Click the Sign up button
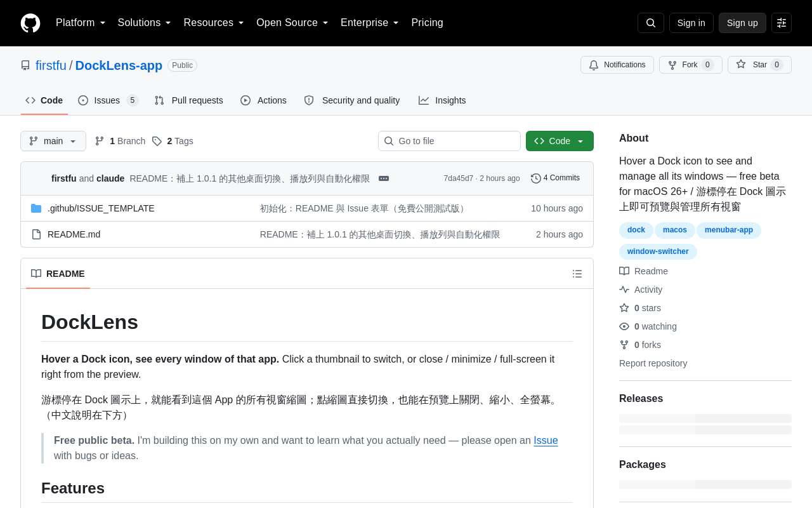 (742, 23)
